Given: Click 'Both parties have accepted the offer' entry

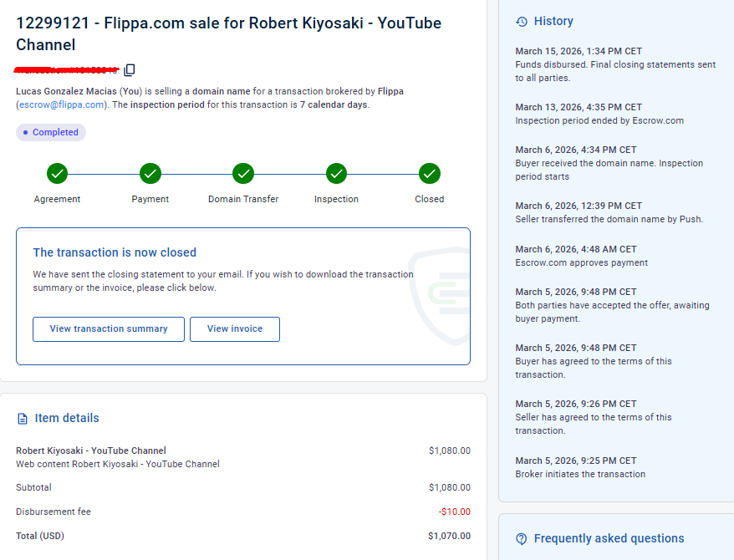Looking at the screenshot, I should 612,312.
